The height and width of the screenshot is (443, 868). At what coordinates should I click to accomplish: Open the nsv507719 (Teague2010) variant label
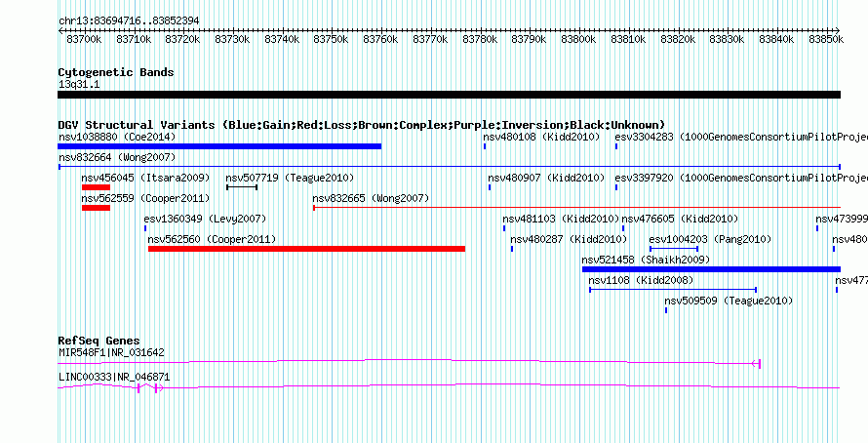(x=290, y=178)
